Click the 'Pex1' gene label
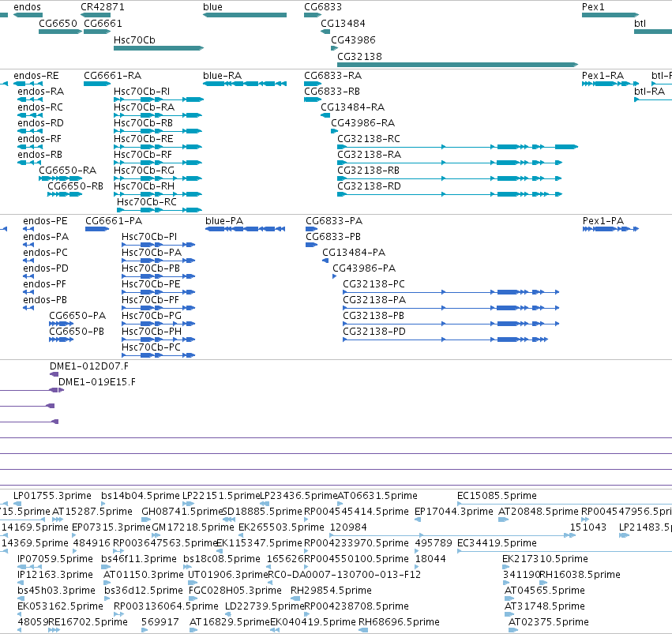 coord(593,7)
